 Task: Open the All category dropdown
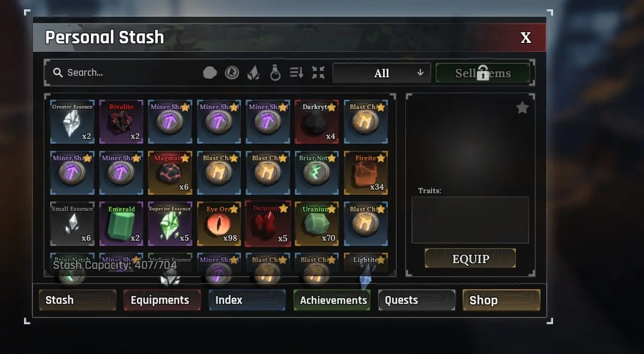click(382, 73)
